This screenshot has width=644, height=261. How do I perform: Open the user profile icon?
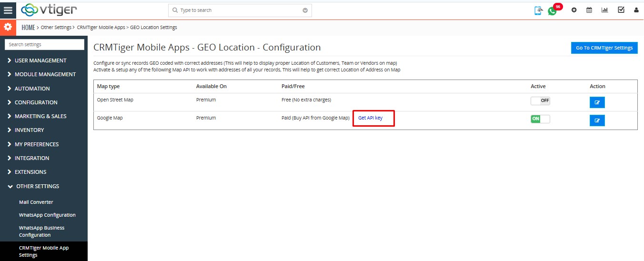click(636, 10)
